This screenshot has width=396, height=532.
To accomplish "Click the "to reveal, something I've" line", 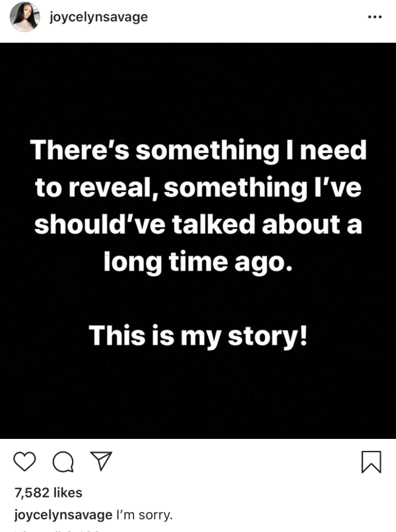I will (198, 187).
